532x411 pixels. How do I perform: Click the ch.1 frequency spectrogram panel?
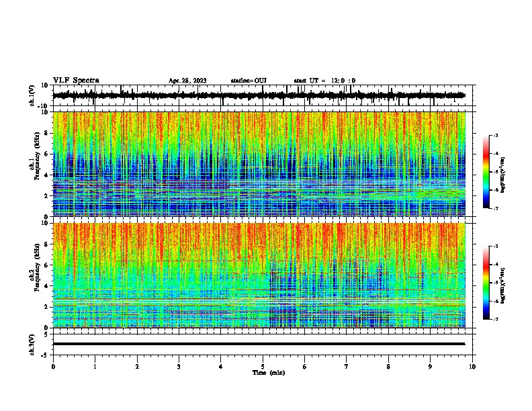pos(259,164)
